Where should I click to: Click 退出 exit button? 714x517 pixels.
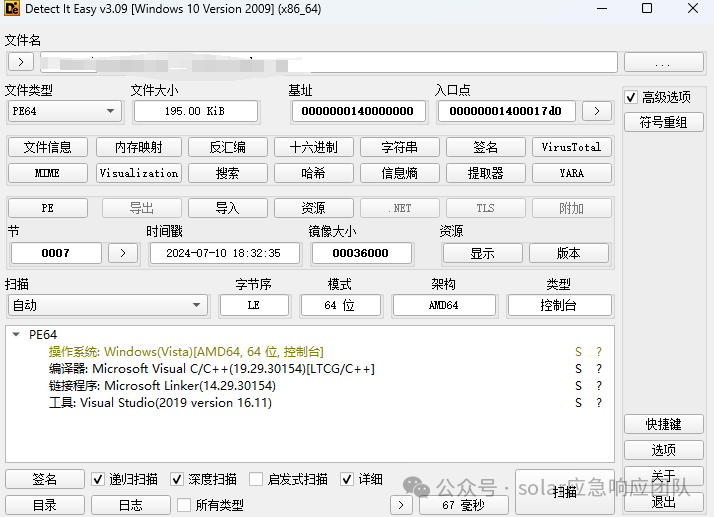point(663,502)
